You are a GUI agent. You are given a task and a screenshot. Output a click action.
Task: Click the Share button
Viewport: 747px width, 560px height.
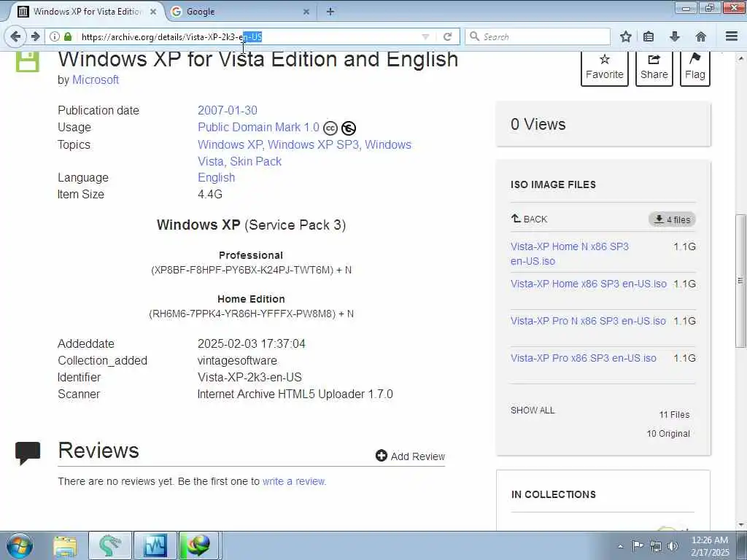click(654, 68)
